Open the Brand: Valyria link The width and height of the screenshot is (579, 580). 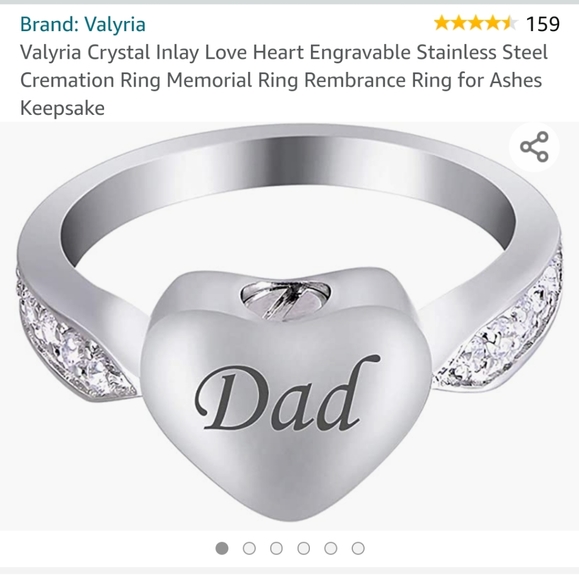[83, 24]
